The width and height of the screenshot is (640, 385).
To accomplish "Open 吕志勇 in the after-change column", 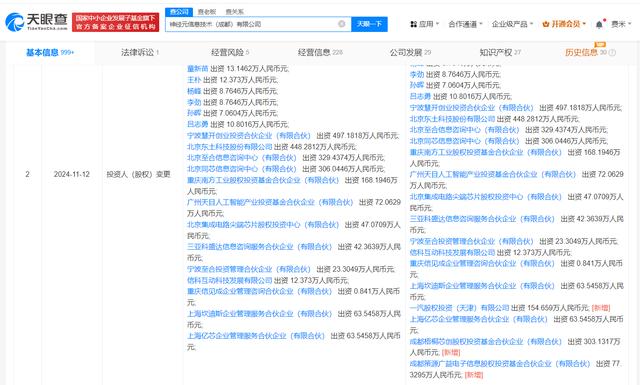I will [420, 96].
